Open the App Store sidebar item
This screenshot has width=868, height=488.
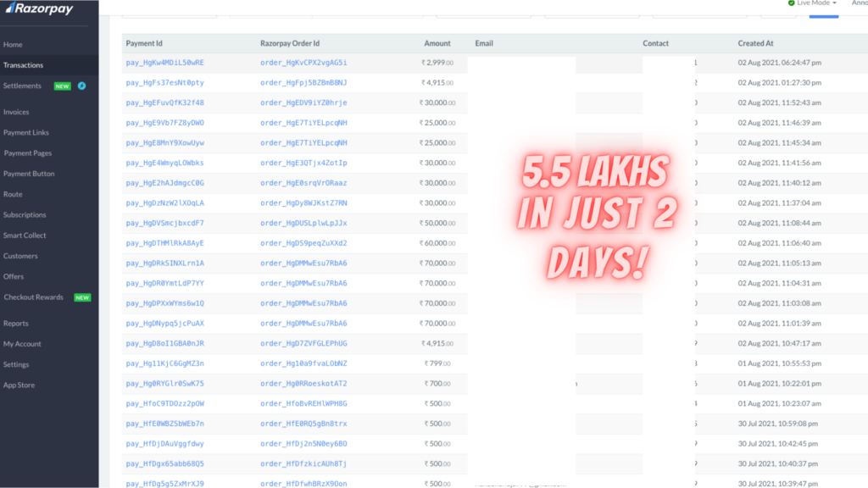coord(19,385)
